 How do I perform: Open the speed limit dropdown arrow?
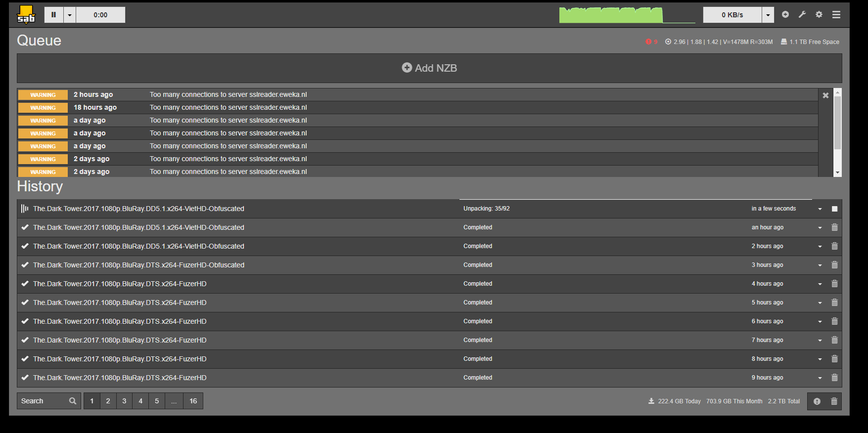click(x=768, y=15)
